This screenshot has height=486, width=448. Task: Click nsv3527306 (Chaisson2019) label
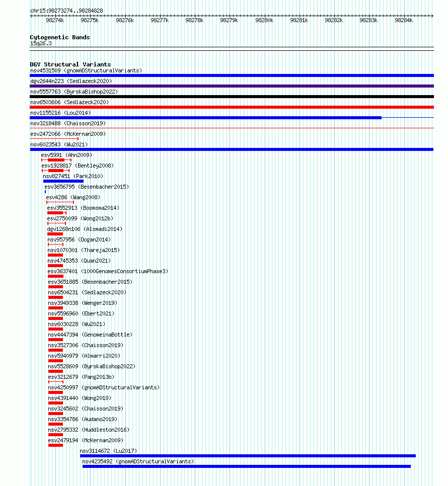86,345
